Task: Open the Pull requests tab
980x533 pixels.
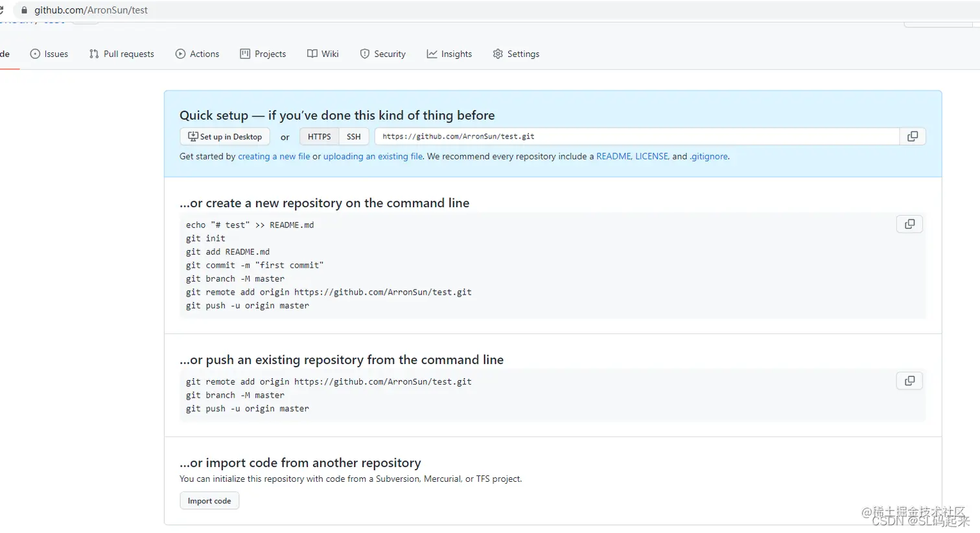Action: tap(122, 54)
